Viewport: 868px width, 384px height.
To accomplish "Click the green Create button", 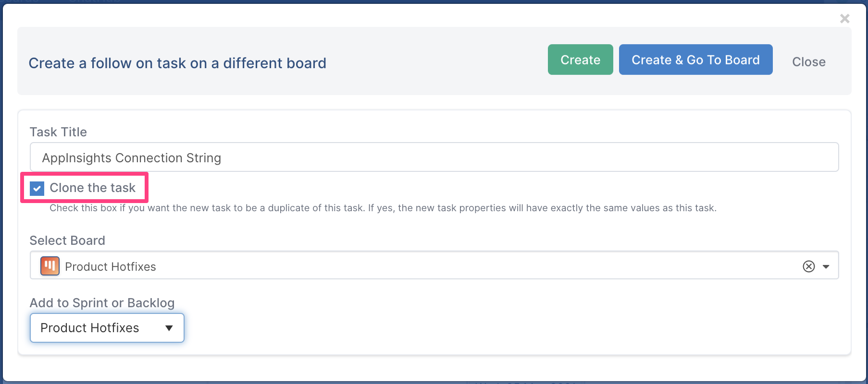I will (x=580, y=60).
